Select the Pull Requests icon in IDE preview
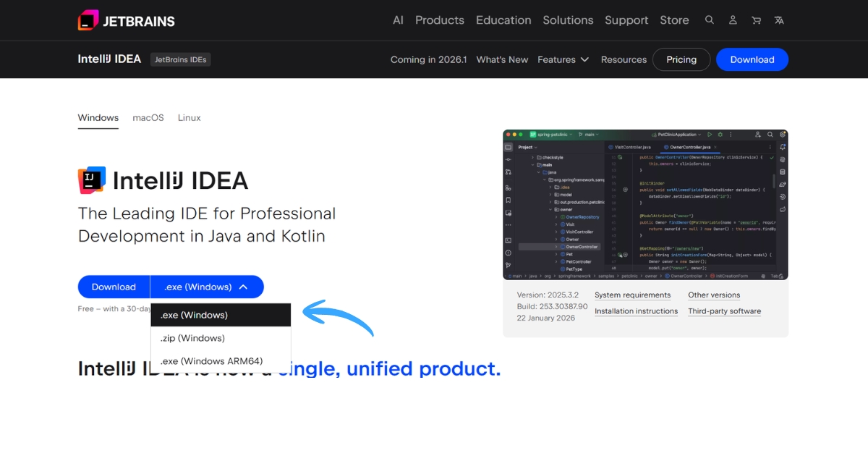 point(509,172)
